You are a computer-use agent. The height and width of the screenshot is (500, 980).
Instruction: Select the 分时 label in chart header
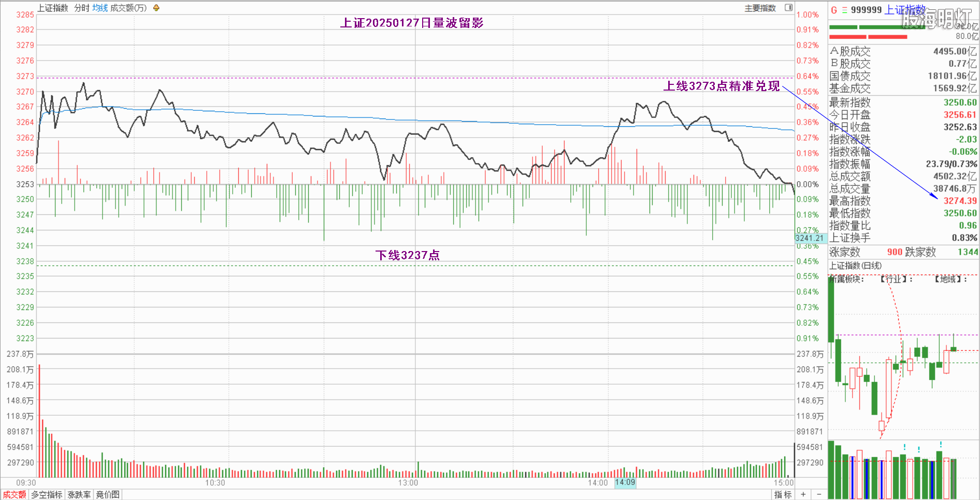pyautogui.click(x=81, y=8)
